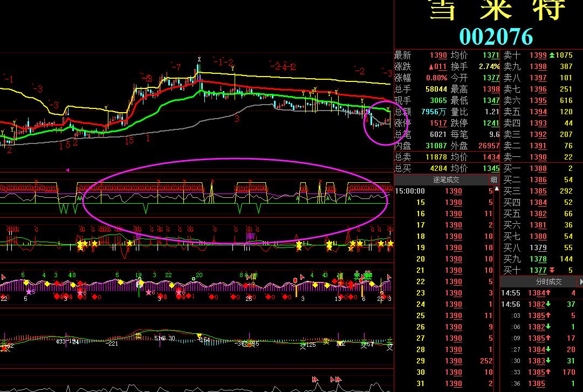Viewport: 583px width, 392px height.
Task: Click the 总额 value 7956万
Action: coord(434,112)
